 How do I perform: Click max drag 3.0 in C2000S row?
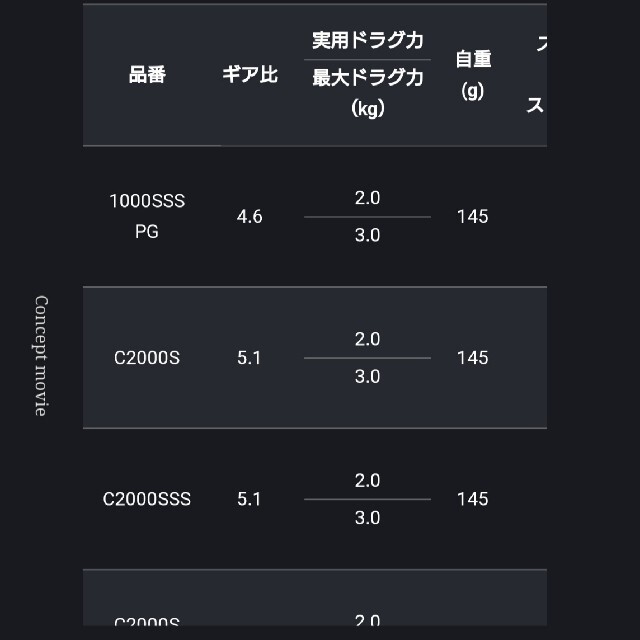pyautogui.click(x=367, y=376)
